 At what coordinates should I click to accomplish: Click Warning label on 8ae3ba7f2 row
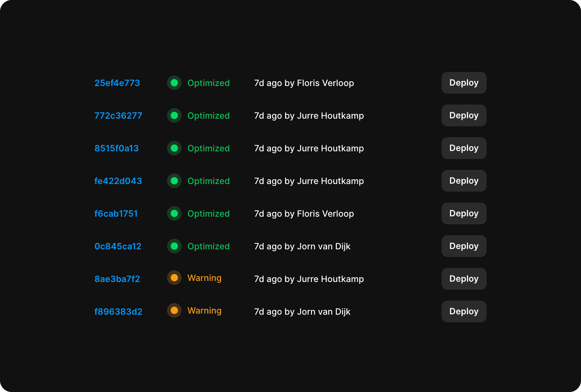[x=204, y=278]
